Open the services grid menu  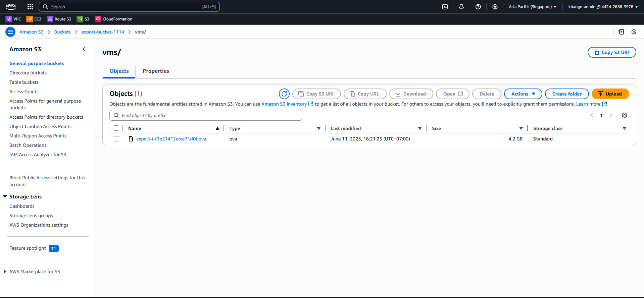(x=30, y=7)
